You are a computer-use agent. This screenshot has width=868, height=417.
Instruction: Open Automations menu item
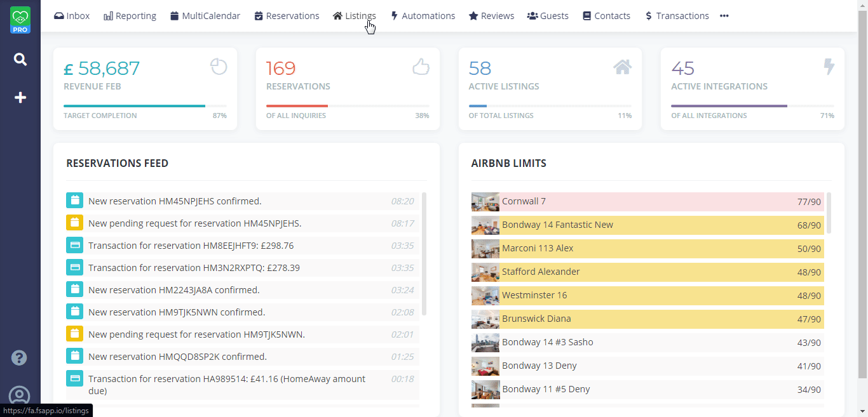(x=423, y=16)
